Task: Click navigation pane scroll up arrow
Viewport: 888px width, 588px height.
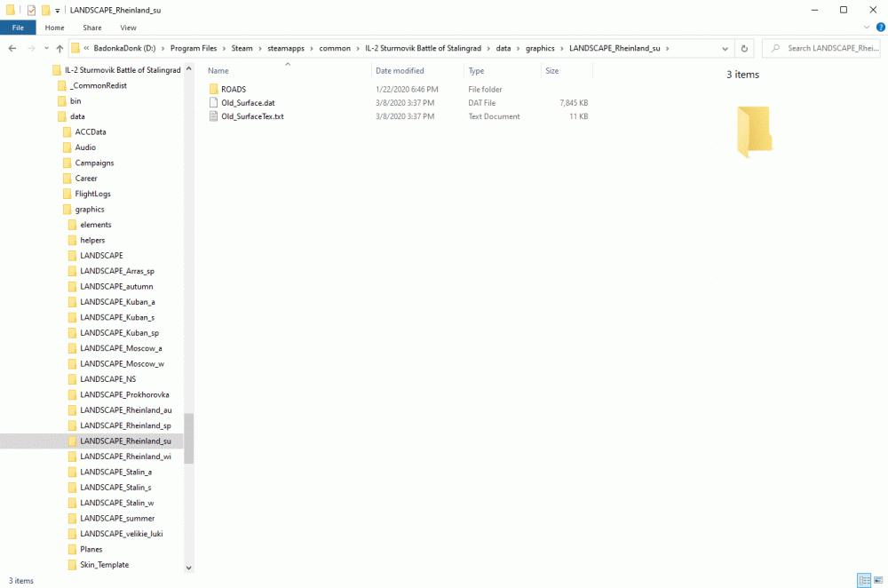Action: click(188, 68)
